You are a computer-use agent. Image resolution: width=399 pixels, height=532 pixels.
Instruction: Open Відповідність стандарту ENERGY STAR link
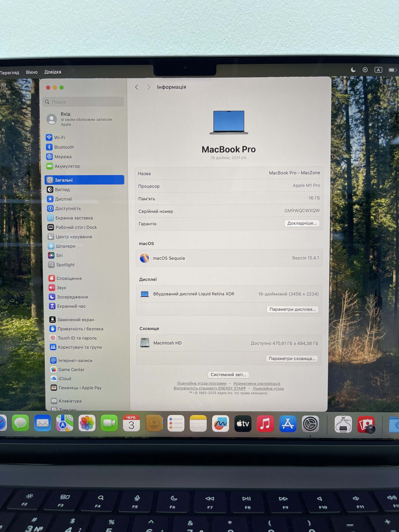pos(209,388)
